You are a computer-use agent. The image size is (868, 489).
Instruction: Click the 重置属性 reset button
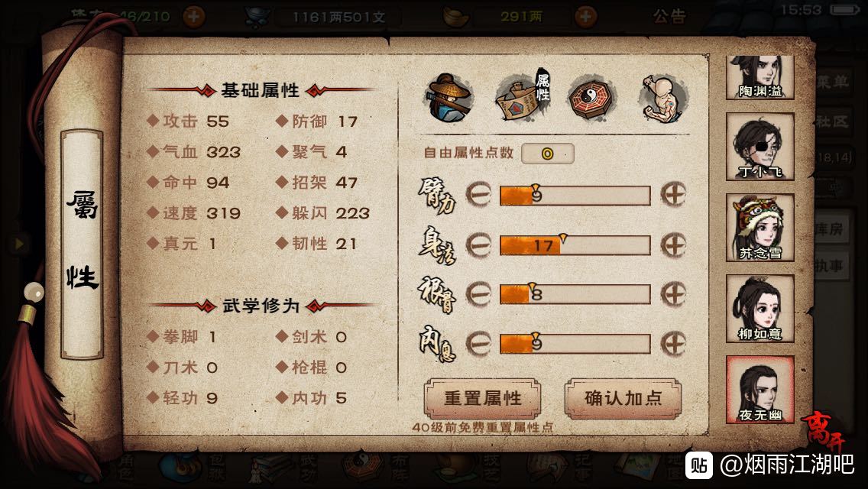point(482,398)
